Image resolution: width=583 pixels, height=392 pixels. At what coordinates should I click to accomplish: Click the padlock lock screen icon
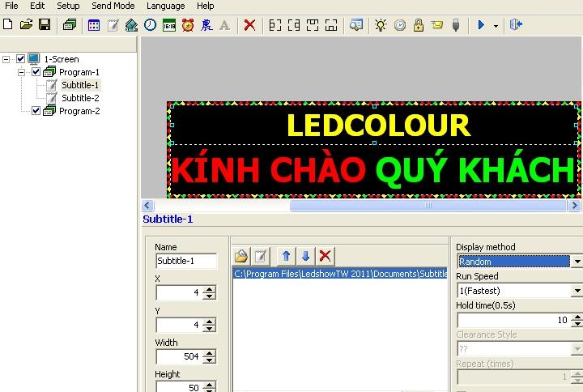click(419, 25)
